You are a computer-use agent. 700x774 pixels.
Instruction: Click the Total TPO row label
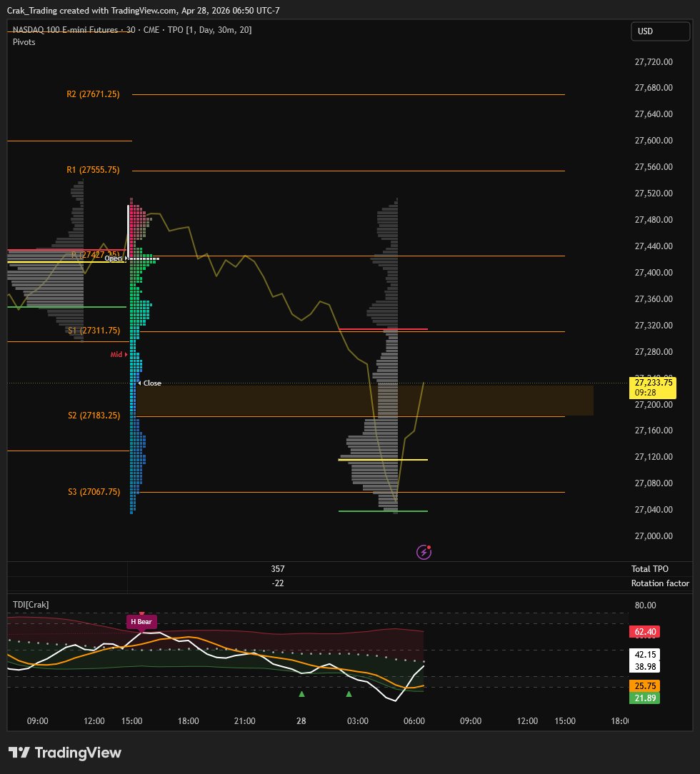650,568
